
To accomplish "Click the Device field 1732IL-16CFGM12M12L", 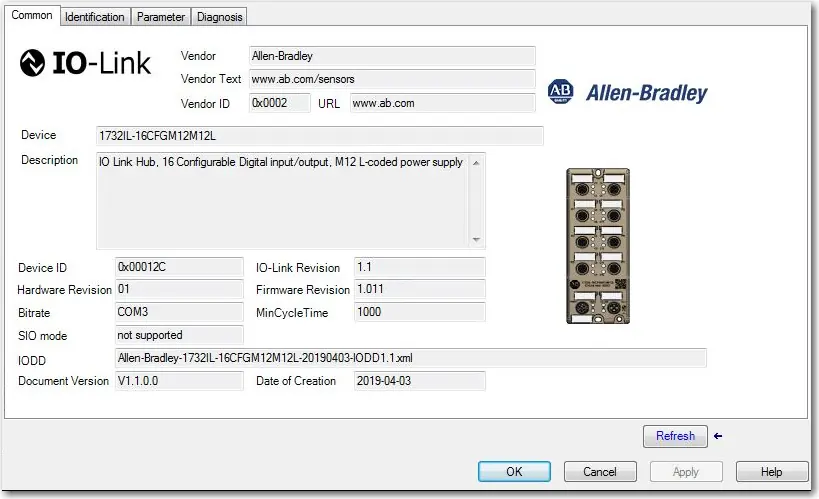I will coord(320,136).
